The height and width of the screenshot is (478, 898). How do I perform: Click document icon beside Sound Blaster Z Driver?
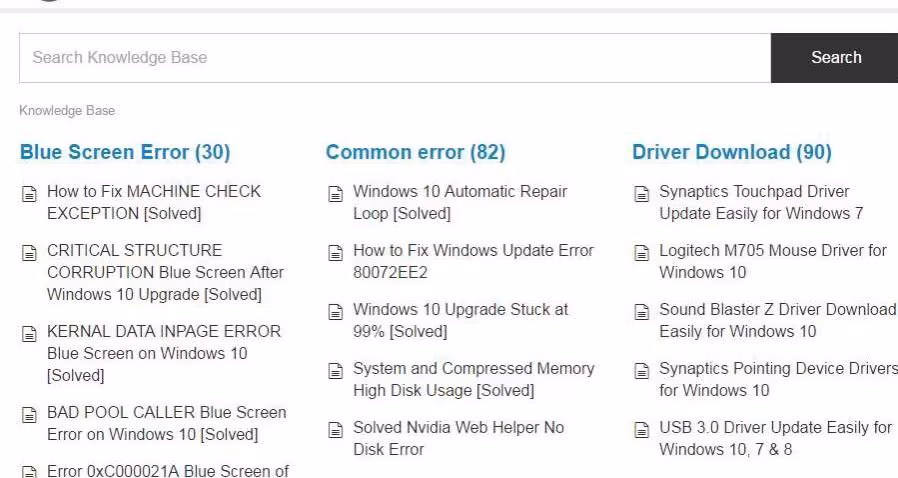(x=642, y=312)
